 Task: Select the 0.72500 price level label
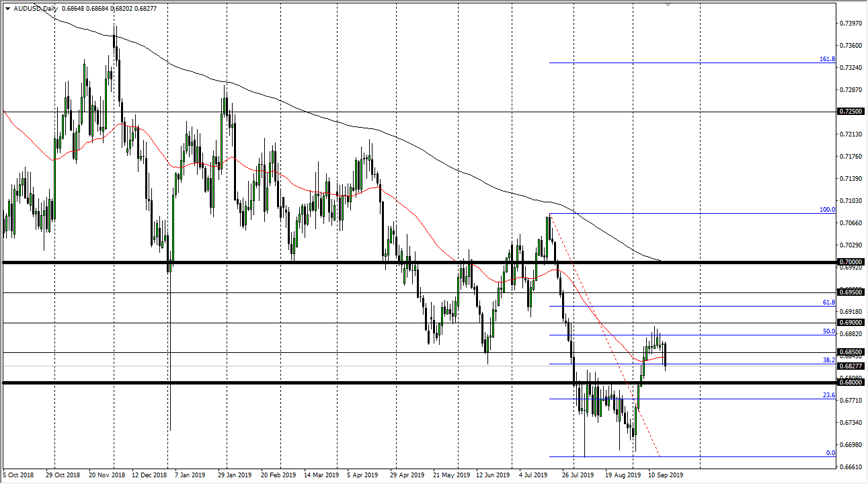[x=851, y=112]
